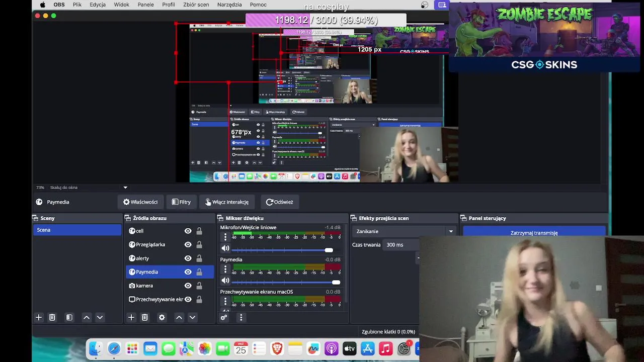Screen dimensions: 644x362
Task: Open the Profil menu
Action: [x=169, y=5]
